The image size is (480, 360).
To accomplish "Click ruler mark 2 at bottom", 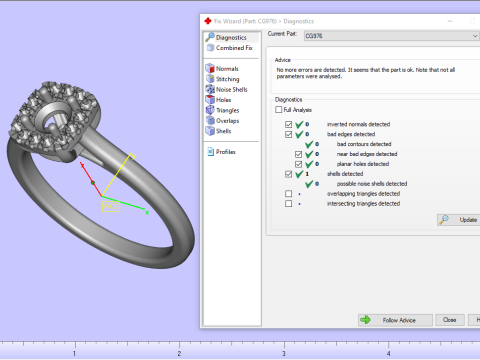I will (179, 354).
